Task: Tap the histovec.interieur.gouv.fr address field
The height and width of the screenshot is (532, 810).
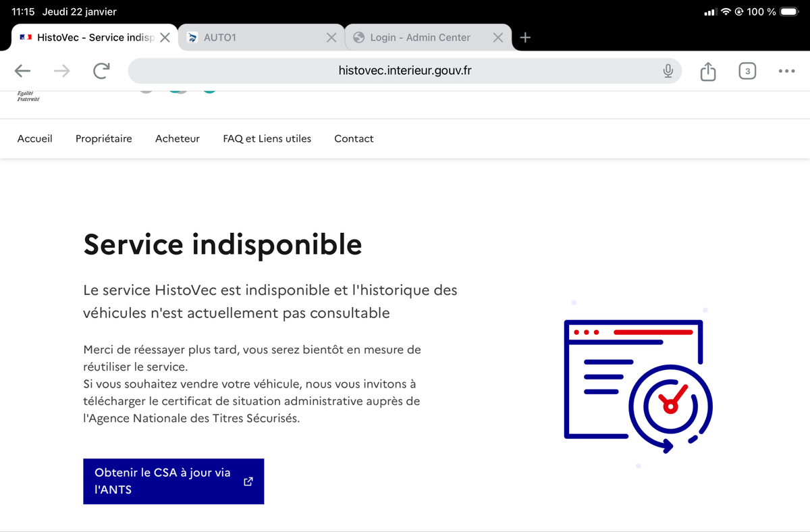Action: 405,71
